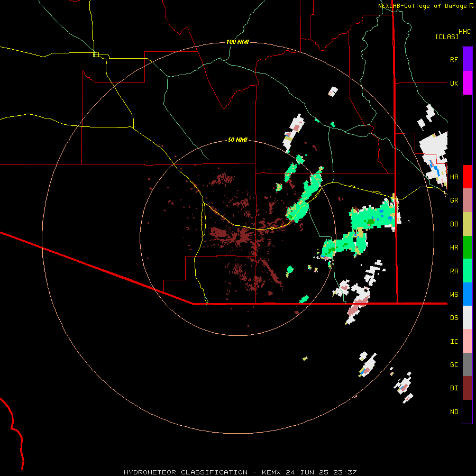The height and width of the screenshot is (476, 476).
Task: Select the gray GC color swatch
Action: tap(467, 364)
